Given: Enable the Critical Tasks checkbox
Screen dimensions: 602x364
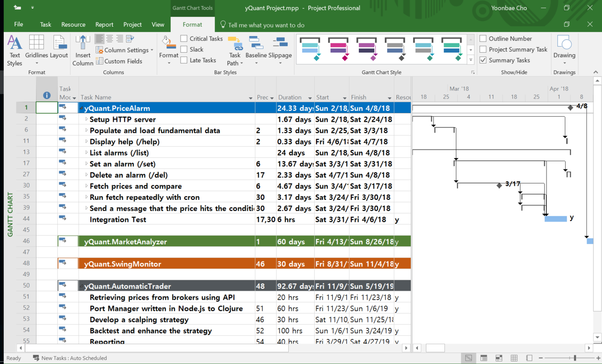Looking at the screenshot, I should pyautogui.click(x=184, y=39).
